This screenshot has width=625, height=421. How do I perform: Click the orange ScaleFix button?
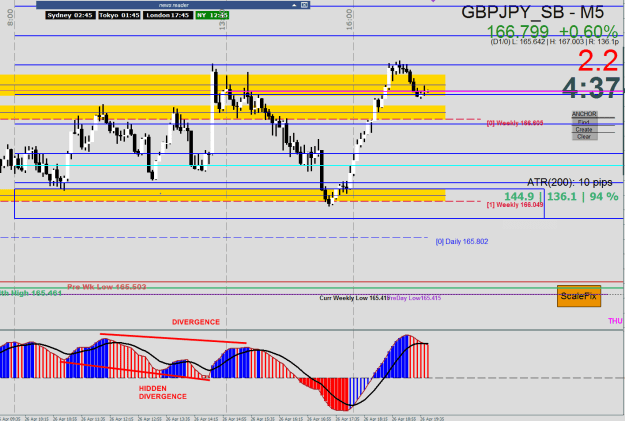(579, 296)
